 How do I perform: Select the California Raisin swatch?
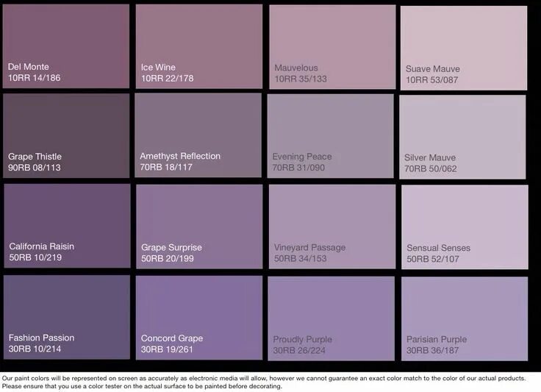pyautogui.click(x=68, y=226)
